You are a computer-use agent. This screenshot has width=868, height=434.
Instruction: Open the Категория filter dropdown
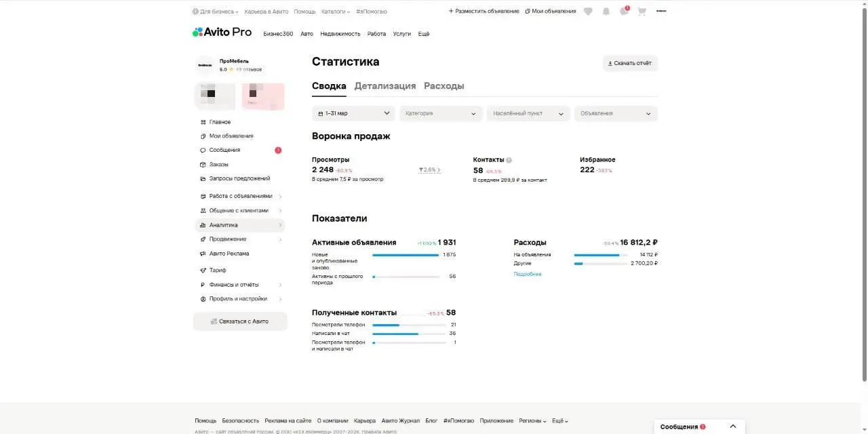[441, 114]
